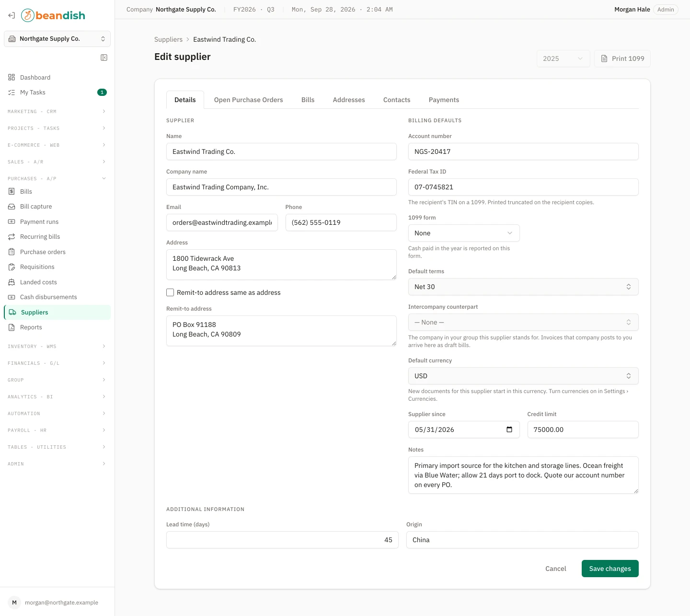Open Dashboard from the sidebar
This screenshot has height=616, width=690.
pos(57,77)
